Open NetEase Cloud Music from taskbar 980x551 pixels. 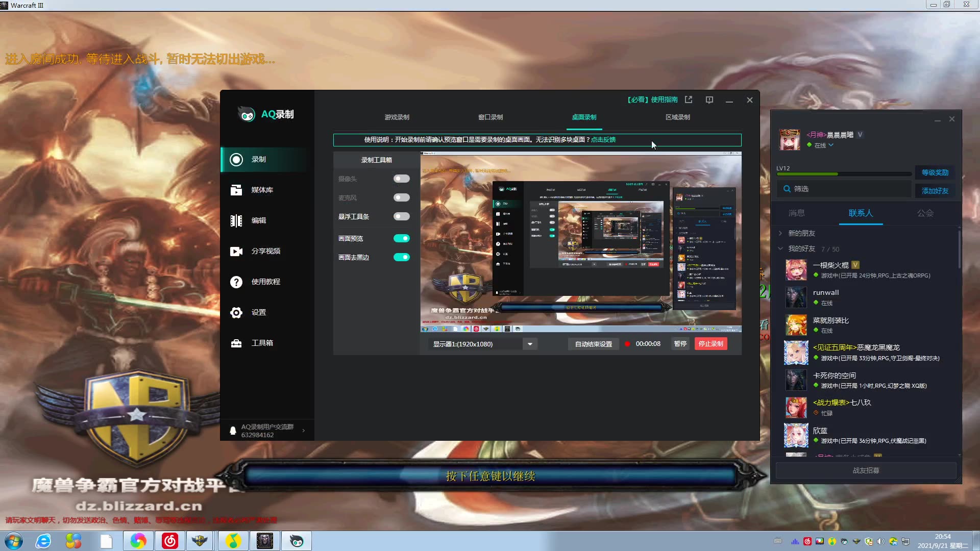[170, 541]
